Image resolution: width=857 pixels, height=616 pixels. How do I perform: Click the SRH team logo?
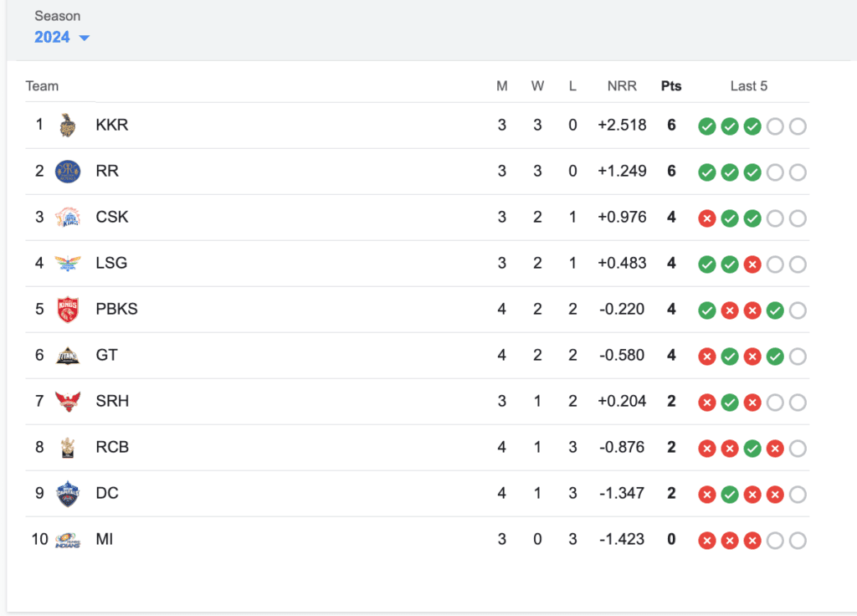point(66,401)
